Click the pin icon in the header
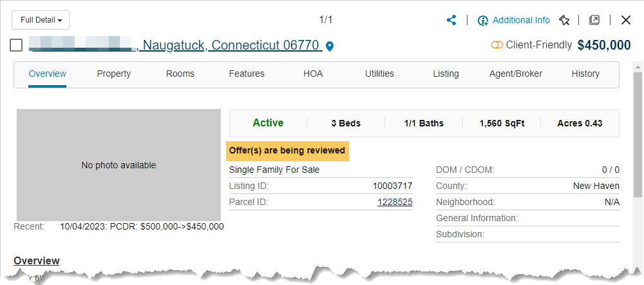 (x=564, y=21)
